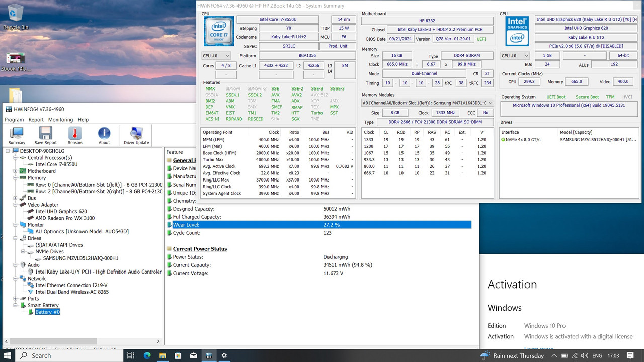Image resolution: width=644 pixels, height=362 pixels.
Task: Open the CPU #0 selection dropdown
Action: 216,55
